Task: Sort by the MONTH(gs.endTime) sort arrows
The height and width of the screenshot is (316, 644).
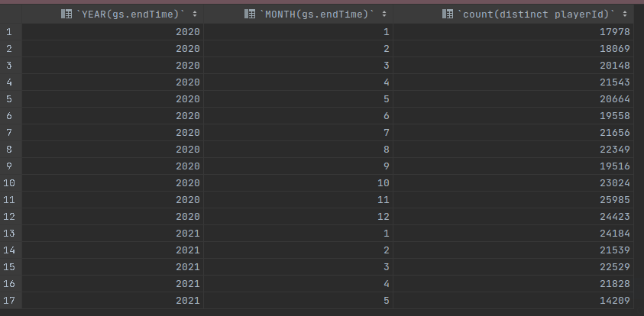Action: [384, 14]
